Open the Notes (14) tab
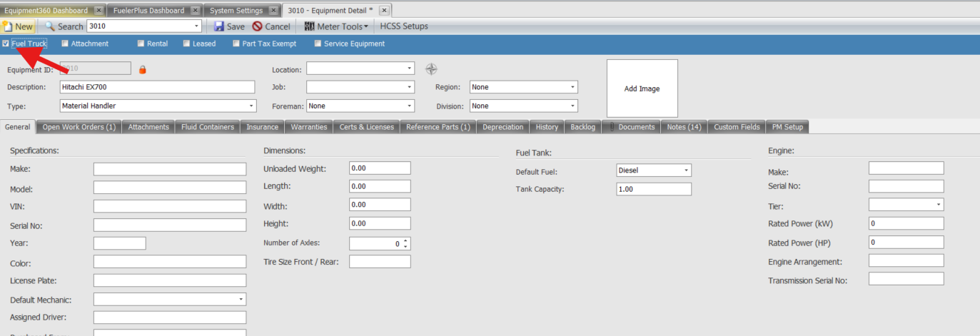Image resolution: width=980 pixels, height=336 pixels. (685, 127)
